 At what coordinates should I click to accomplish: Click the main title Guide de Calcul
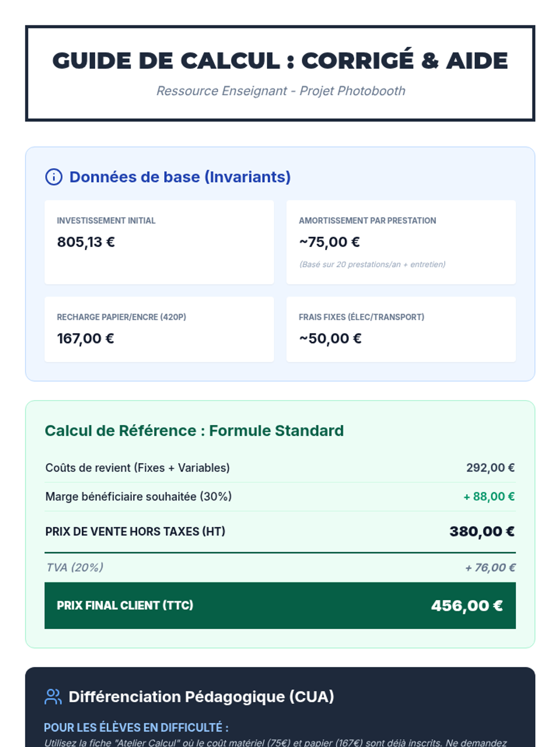(x=280, y=61)
